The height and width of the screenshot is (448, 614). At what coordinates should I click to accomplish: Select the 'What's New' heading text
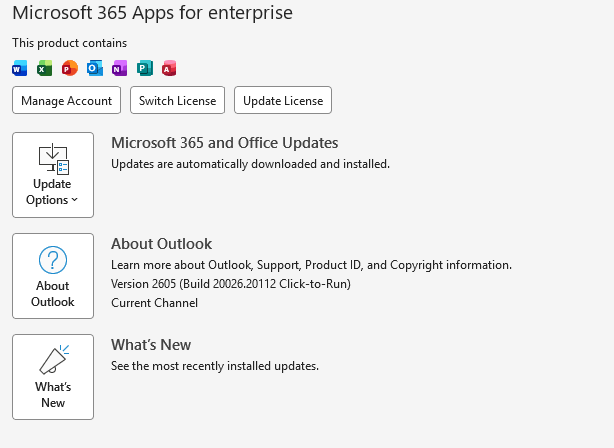151,345
